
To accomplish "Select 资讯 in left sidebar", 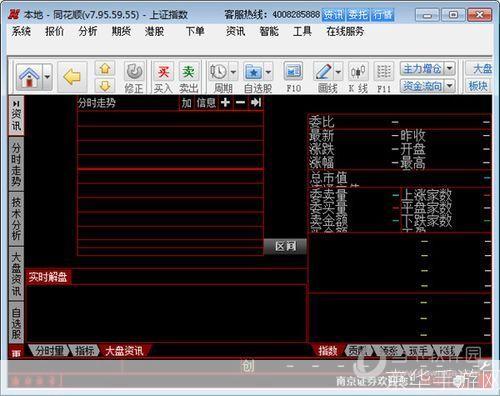I will point(16,115).
